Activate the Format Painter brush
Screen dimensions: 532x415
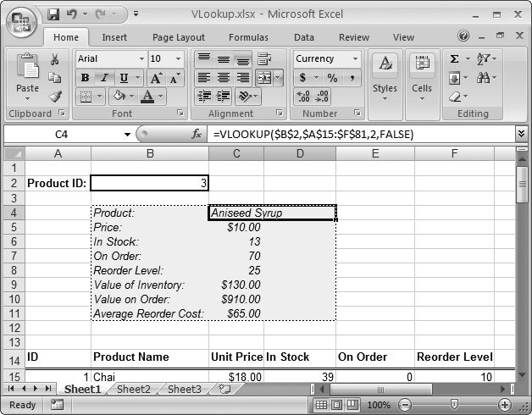tap(54, 97)
